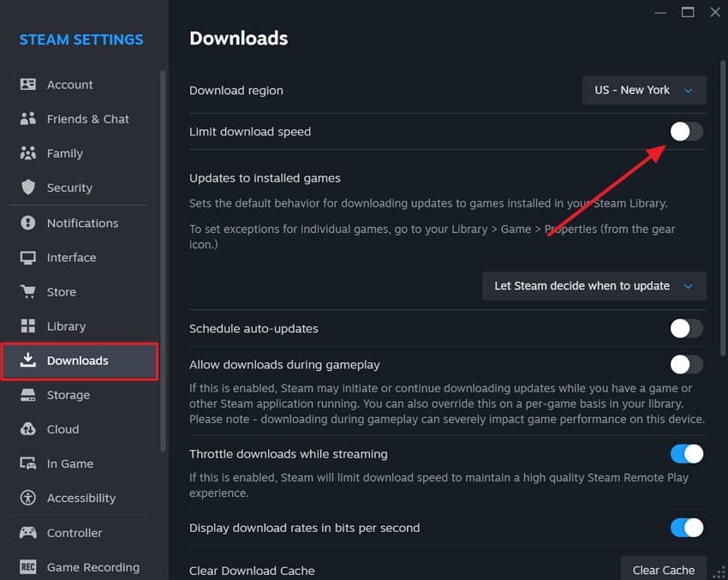
Task: Click the Account icon in sidebar
Action: pos(29,84)
